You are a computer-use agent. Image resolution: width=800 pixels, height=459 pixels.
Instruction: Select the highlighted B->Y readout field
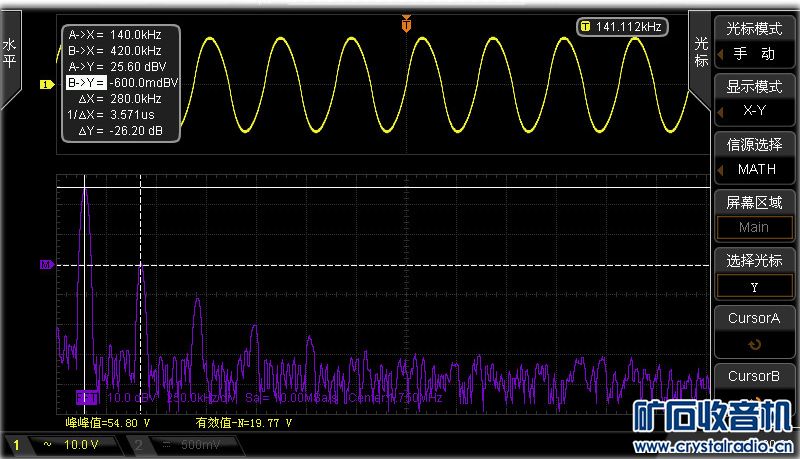86,82
